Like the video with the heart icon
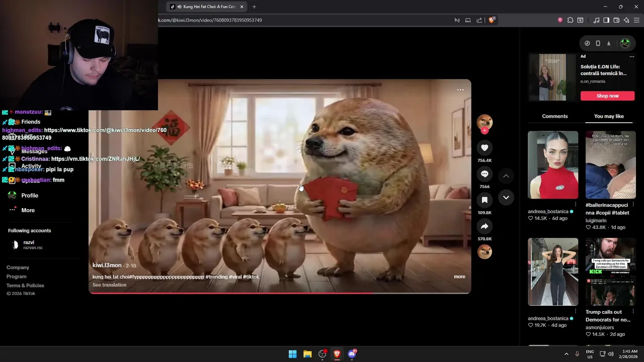 coord(485,148)
